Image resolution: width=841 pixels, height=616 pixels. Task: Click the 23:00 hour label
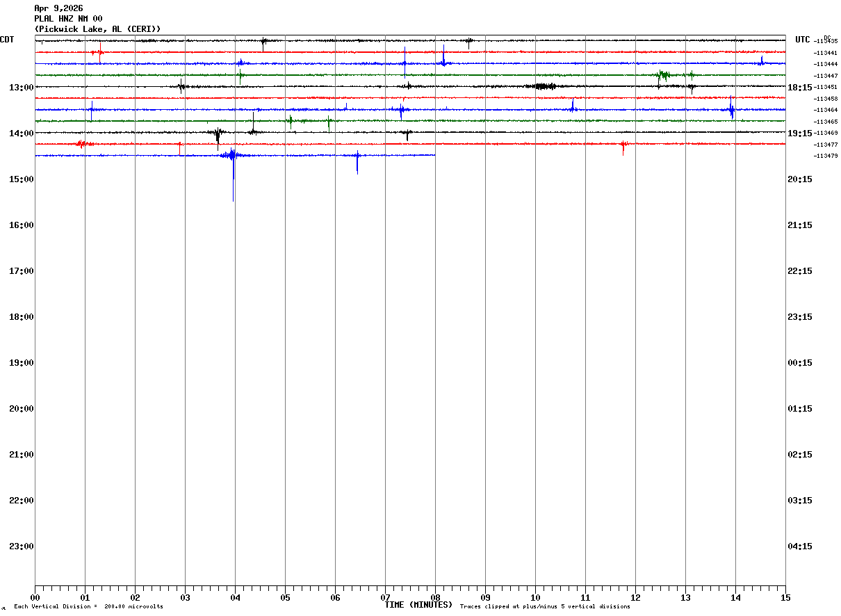21,546
